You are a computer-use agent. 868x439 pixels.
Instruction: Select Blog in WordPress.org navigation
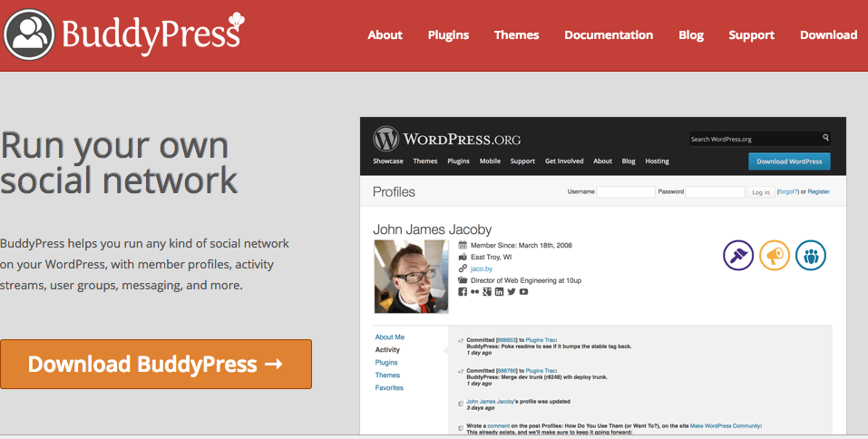click(x=629, y=161)
